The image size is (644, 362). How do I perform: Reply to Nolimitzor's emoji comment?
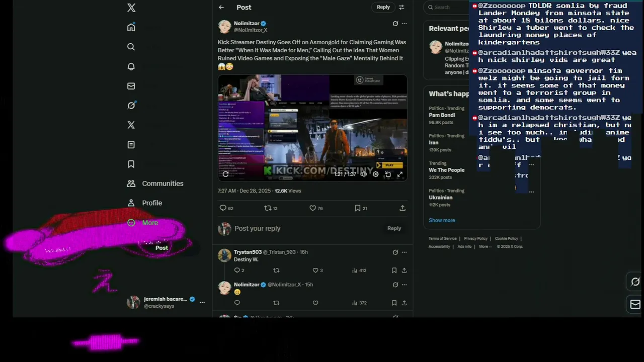pos(237,303)
